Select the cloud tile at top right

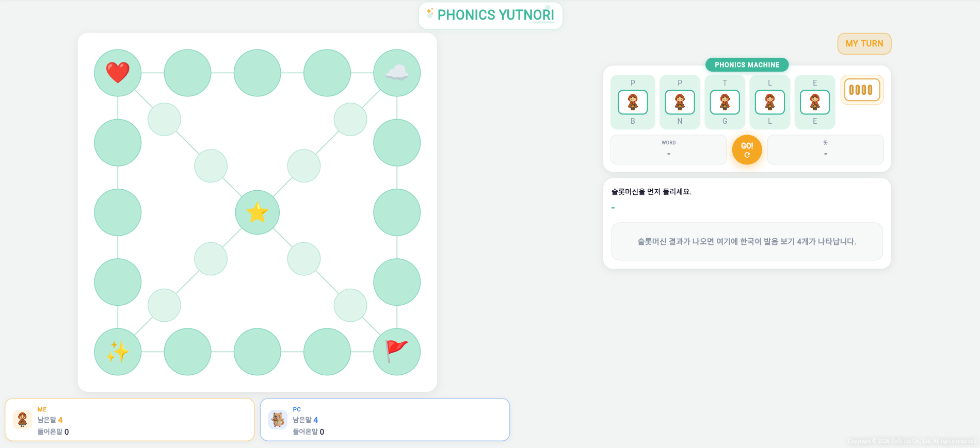396,72
